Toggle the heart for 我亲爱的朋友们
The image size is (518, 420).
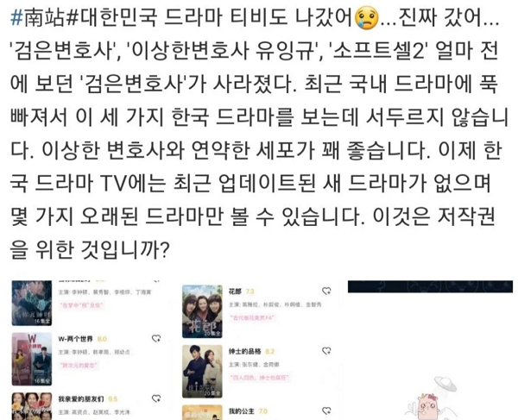156,398
